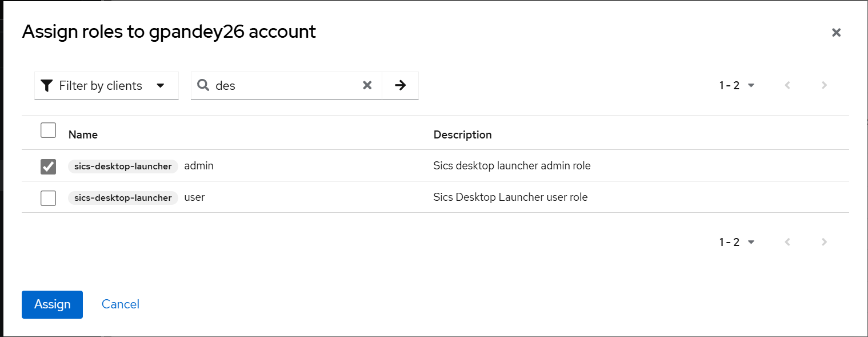Screen dimensions: 868x337
Task: Go to previous page in top pagination
Action: [787, 85]
